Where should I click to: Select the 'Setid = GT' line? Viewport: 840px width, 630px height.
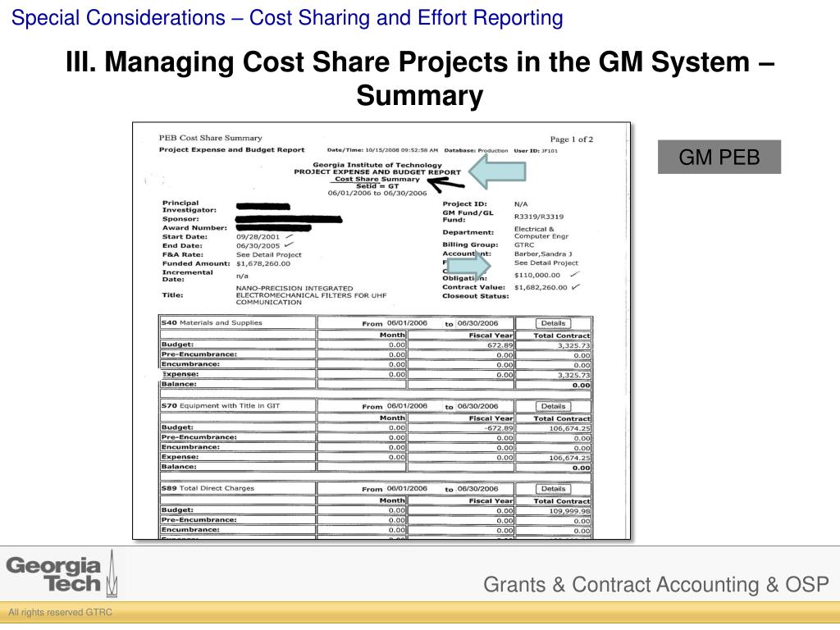pyautogui.click(x=377, y=186)
